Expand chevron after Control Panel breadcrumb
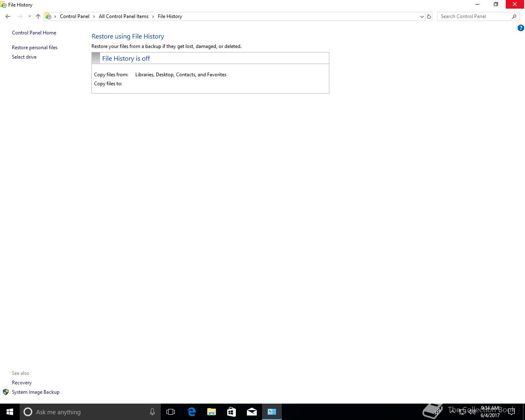The width and height of the screenshot is (525, 420). [x=94, y=16]
